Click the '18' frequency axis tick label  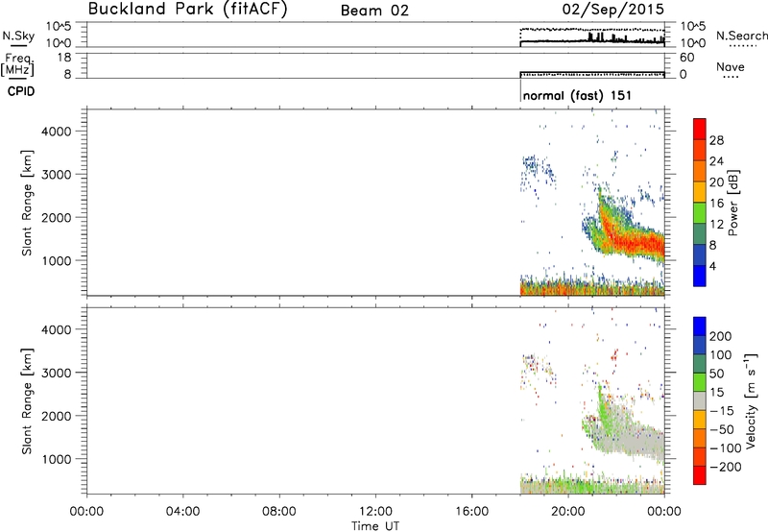64,58
